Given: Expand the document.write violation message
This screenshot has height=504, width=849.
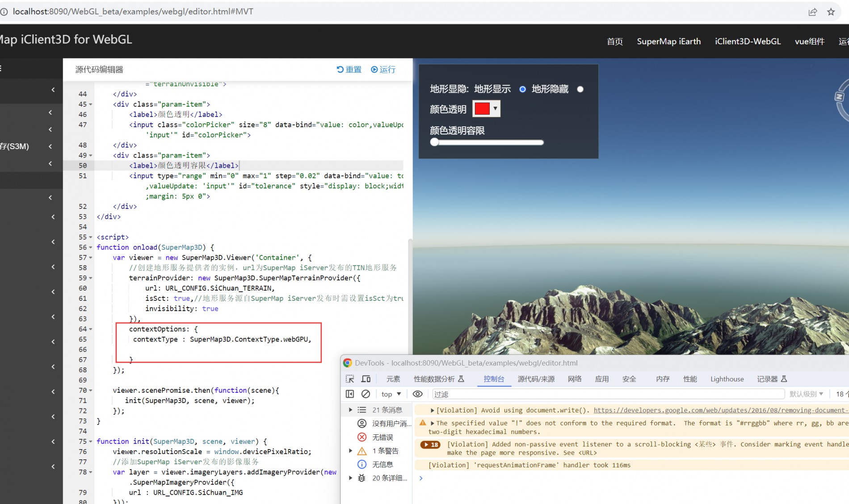Looking at the screenshot, I should (x=432, y=410).
